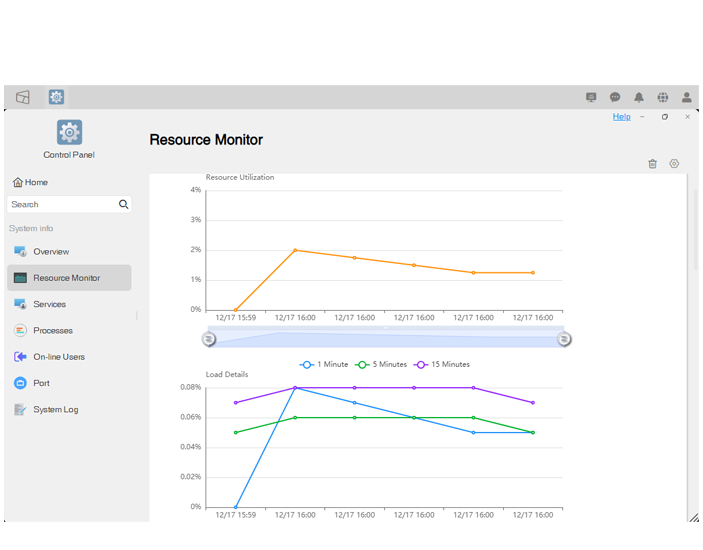Click the Help link
This screenshot has width=703, height=550.
coord(621,117)
